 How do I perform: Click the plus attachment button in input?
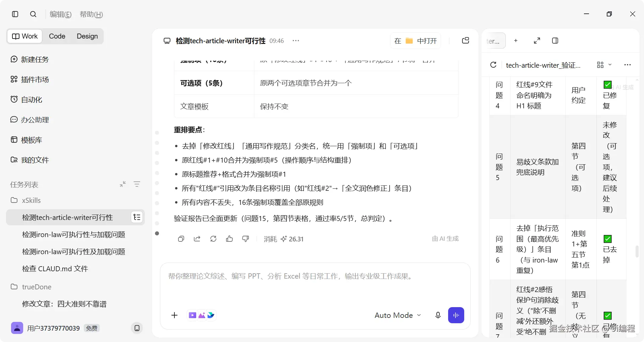click(174, 315)
